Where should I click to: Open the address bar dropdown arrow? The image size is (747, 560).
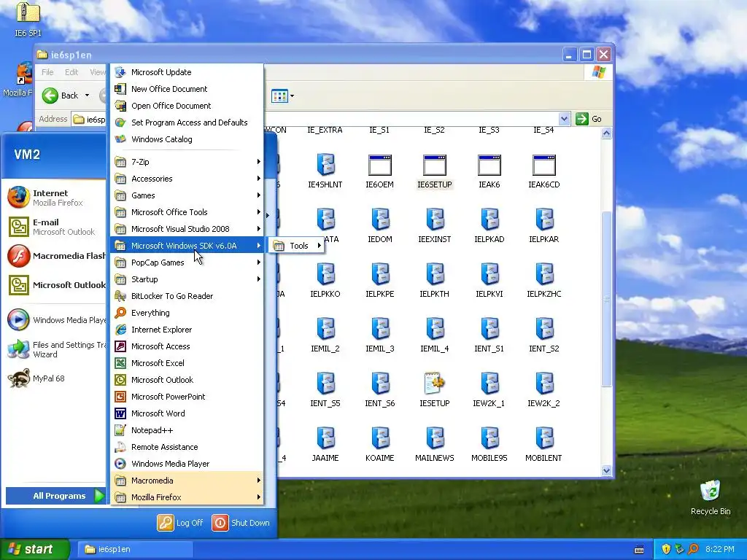coord(564,119)
